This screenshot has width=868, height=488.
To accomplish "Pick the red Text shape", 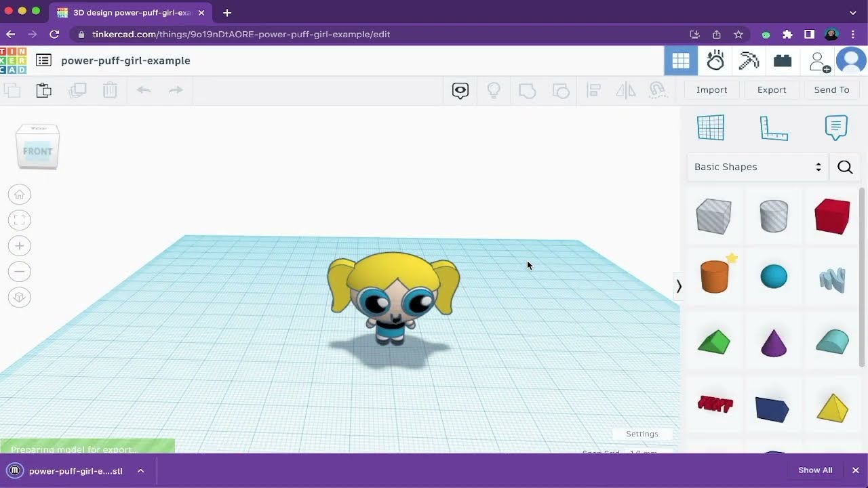I will pos(715,405).
